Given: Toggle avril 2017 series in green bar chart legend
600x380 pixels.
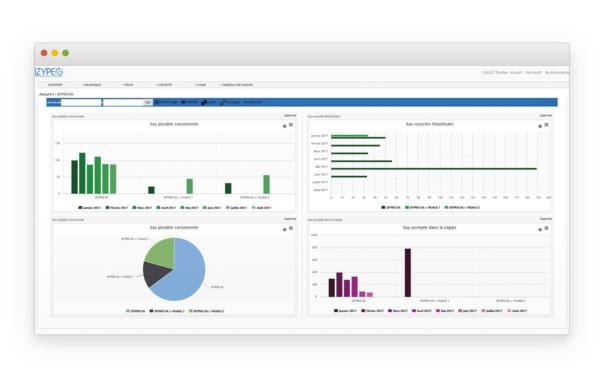Looking at the screenshot, I should click(x=166, y=207).
